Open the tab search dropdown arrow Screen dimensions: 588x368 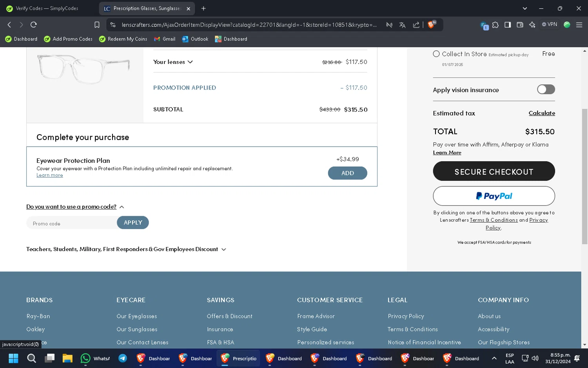[x=525, y=8]
